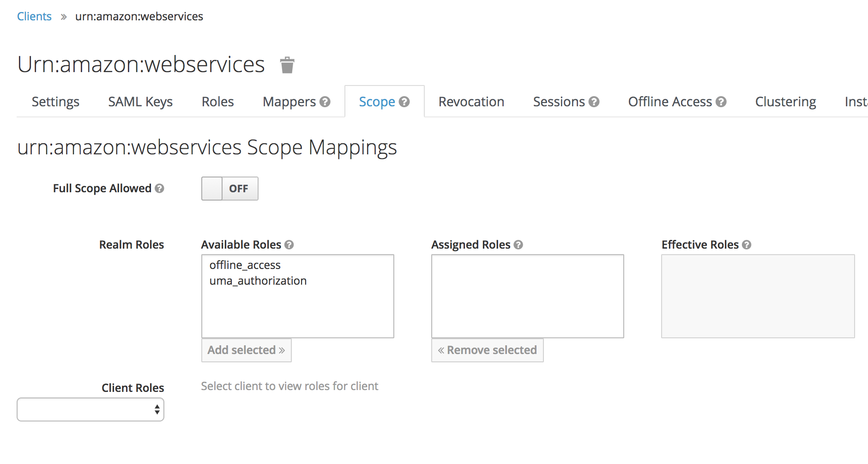The image size is (868, 464).
Task: Select offline_access in Available Roles
Action: click(x=245, y=265)
